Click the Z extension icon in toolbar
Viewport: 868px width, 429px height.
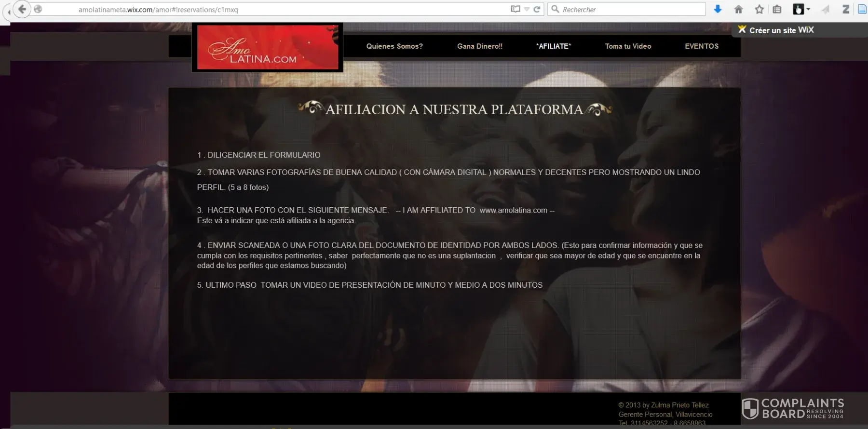[x=845, y=9]
